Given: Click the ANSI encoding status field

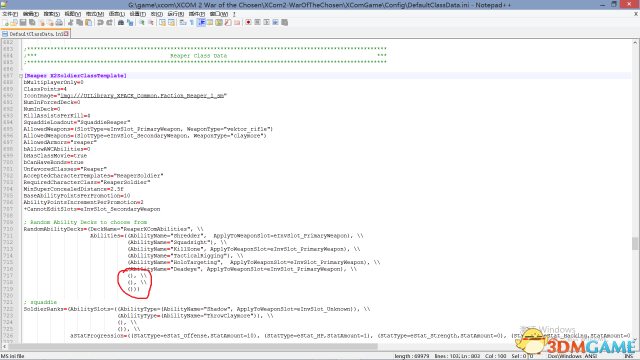Looking at the screenshot, I should pos(591,356).
